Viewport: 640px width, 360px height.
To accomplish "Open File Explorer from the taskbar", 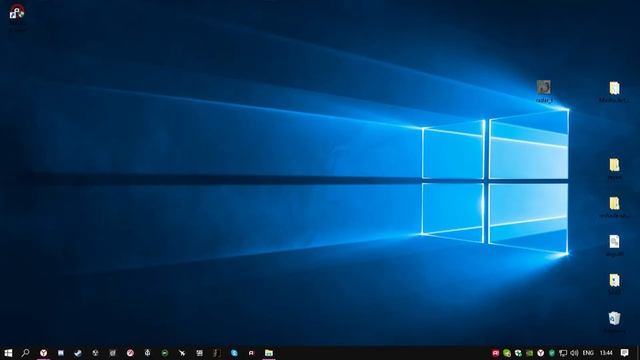I will tap(269, 353).
